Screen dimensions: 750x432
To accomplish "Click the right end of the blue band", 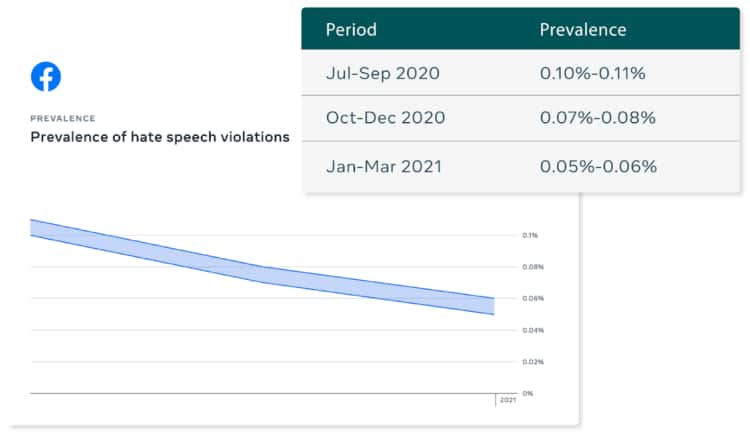I will (490, 306).
